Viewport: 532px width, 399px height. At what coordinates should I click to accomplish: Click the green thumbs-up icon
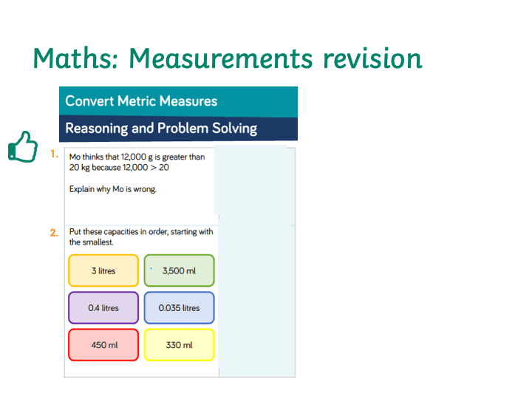pos(23,147)
